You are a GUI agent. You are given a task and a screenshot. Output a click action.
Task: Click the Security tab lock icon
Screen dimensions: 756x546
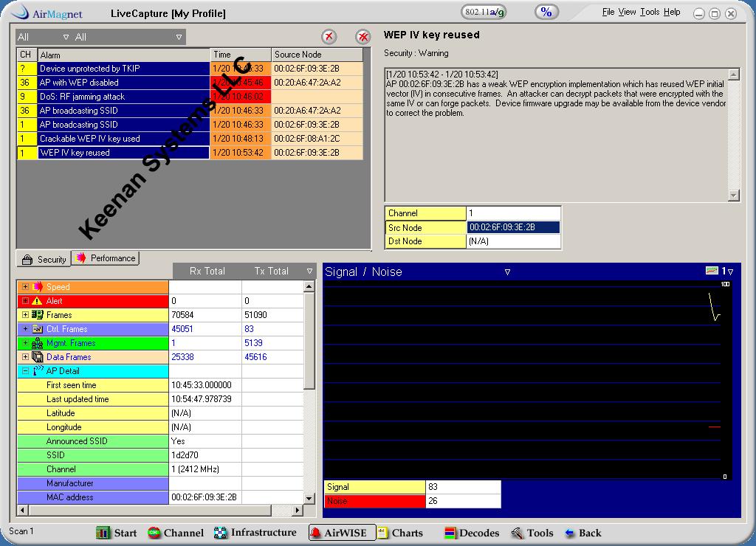pos(27,259)
